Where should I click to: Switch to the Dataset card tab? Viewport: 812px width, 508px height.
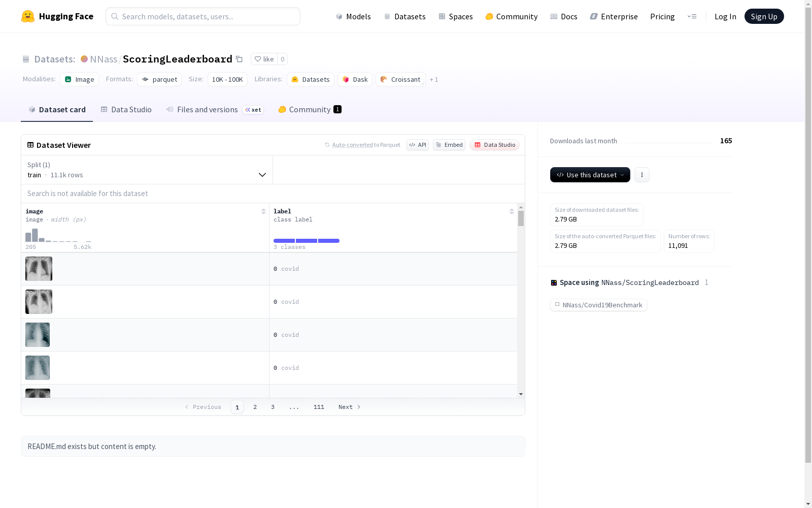(x=57, y=110)
